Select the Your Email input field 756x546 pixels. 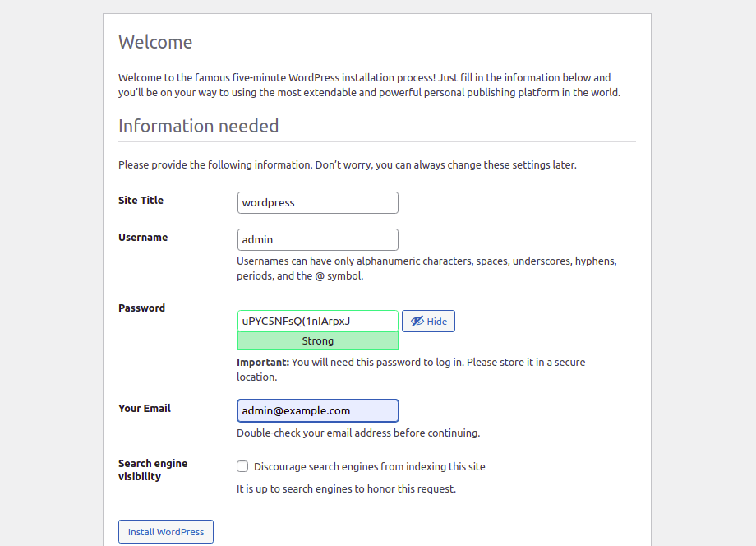(x=318, y=410)
